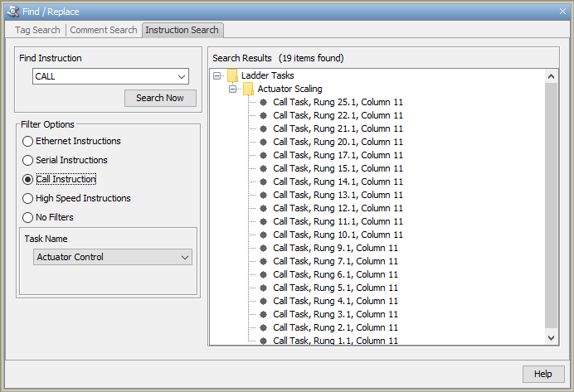The image size is (574, 392).
Task: Switch to the Tag Search tab
Action: [37, 30]
